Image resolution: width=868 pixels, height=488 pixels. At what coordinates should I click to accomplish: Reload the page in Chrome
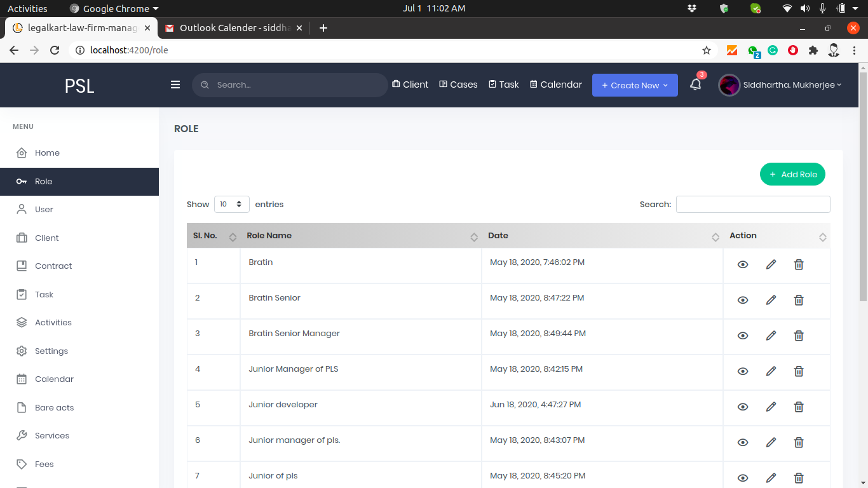pos(55,50)
